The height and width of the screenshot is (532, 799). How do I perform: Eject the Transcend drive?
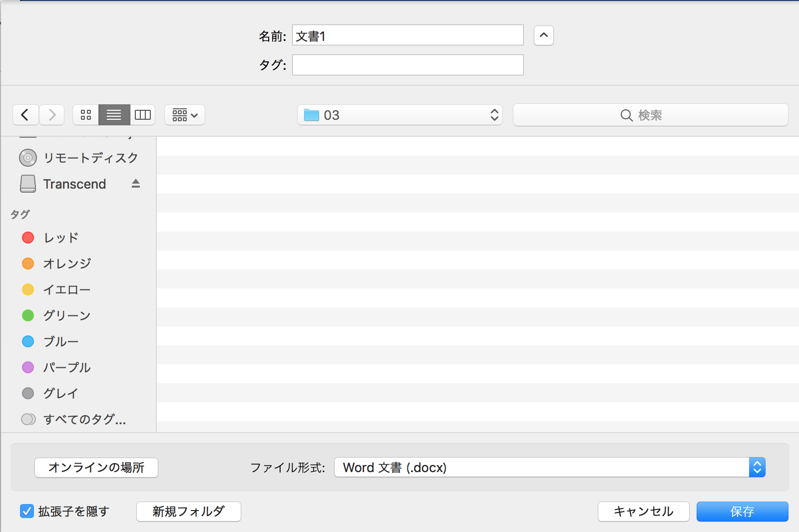pos(136,184)
